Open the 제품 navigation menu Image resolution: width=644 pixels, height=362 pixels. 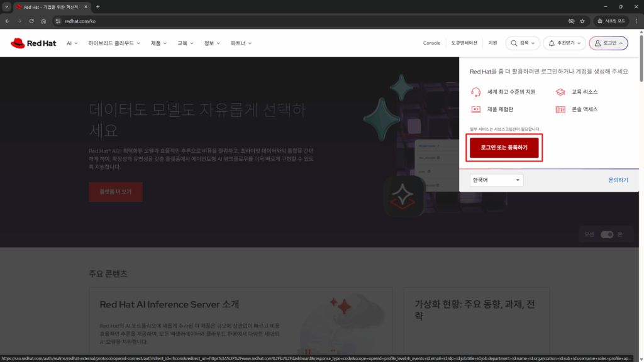(158, 43)
